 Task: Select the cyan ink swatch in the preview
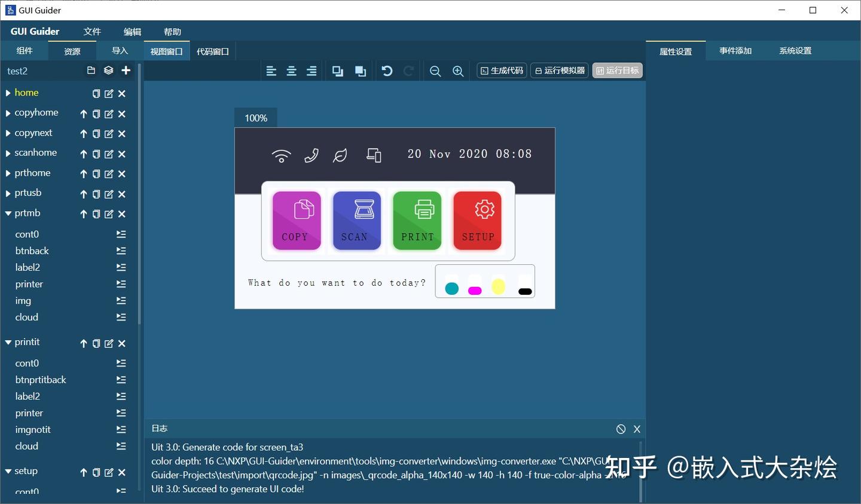point(451,288)
